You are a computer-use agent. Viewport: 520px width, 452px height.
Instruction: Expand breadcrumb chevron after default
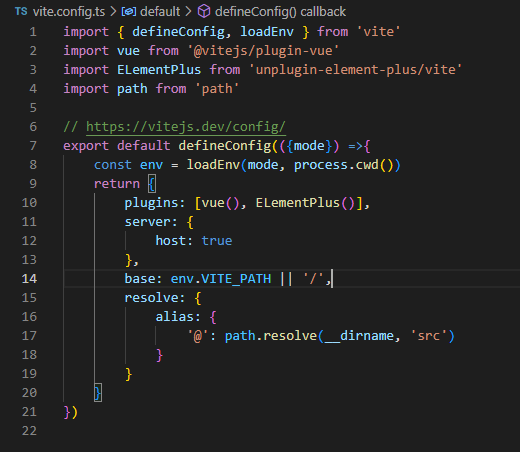[188, 12]
